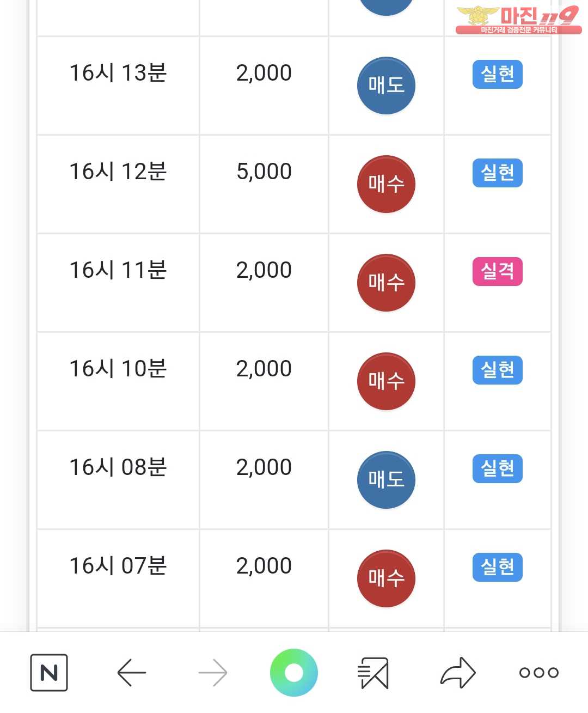Click the 실현 label at 16시 07분

coord(498,567)
